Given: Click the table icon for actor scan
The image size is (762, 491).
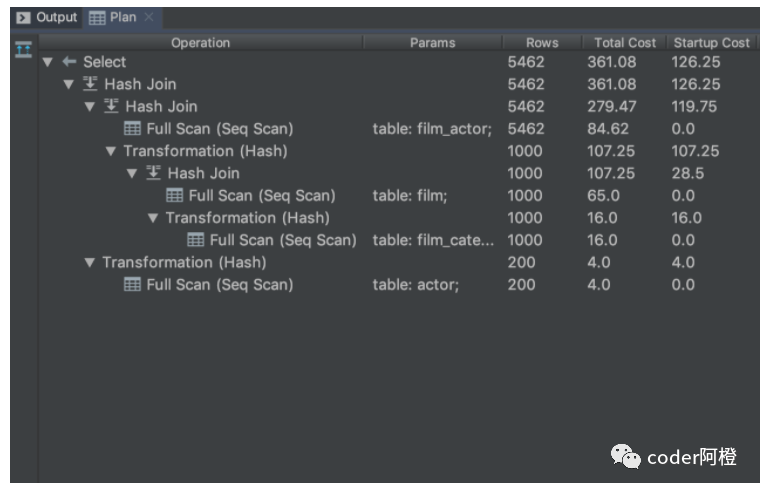Looking at the screenshot, I should (132, 285).
